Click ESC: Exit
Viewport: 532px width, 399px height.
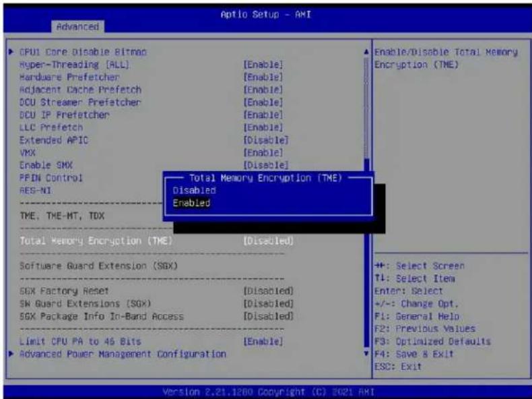(398, 367)
